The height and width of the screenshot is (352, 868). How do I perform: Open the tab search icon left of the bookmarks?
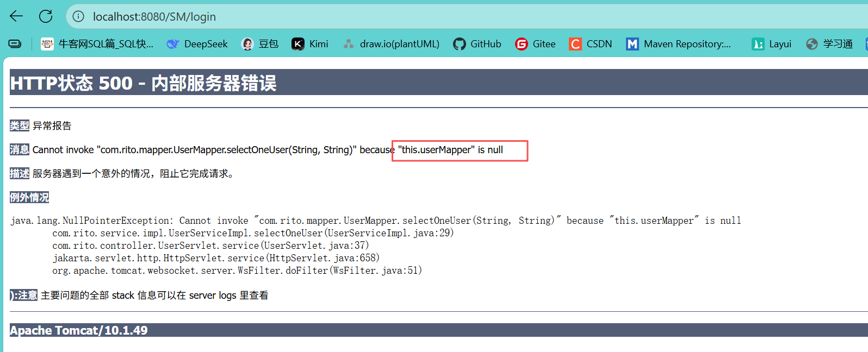(15, 44)
